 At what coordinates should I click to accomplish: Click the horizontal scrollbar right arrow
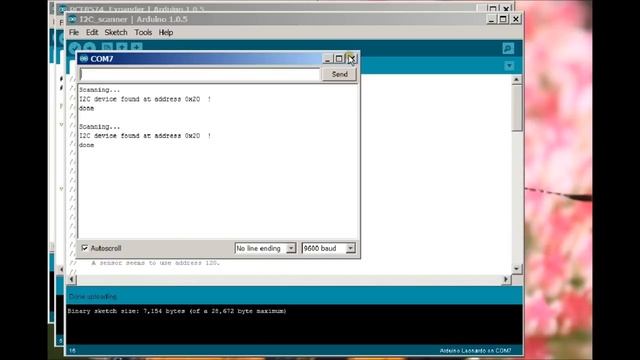[506, 280]
